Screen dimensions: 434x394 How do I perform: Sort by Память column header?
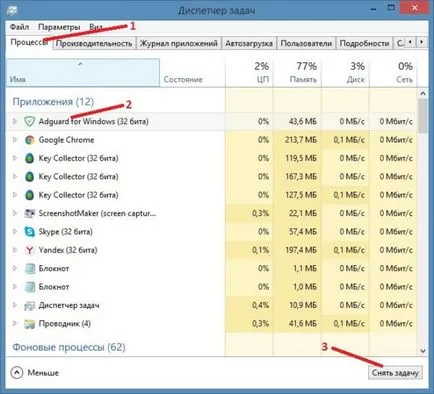(x=297, y=73)
